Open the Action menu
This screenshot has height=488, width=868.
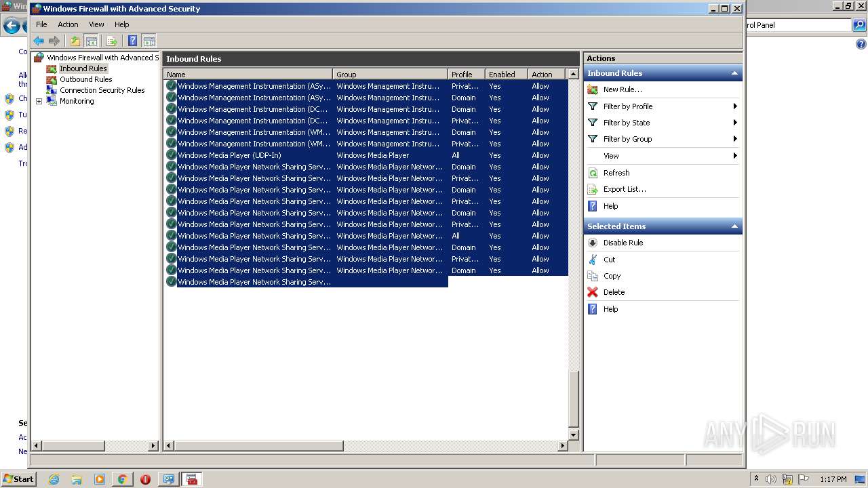click(x=68, y=24)
